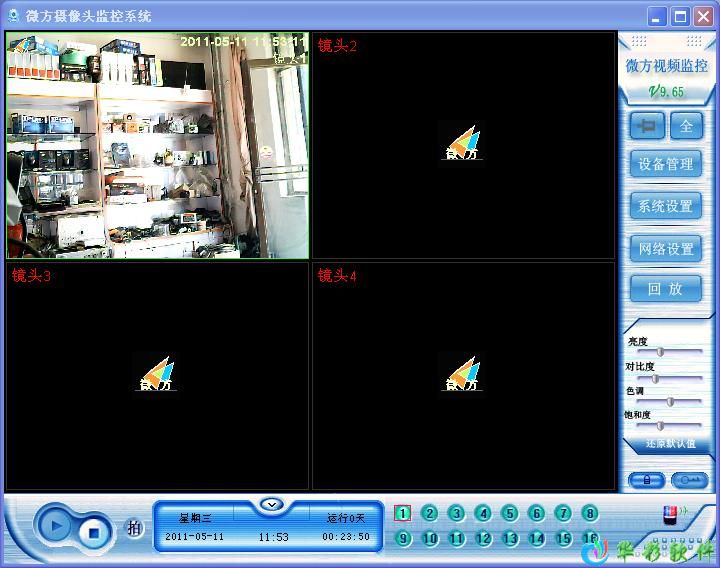This screenshot has width=720, height=568.
Task: Click the 拍 snapshot icon
Action: [x=134, y=528]
